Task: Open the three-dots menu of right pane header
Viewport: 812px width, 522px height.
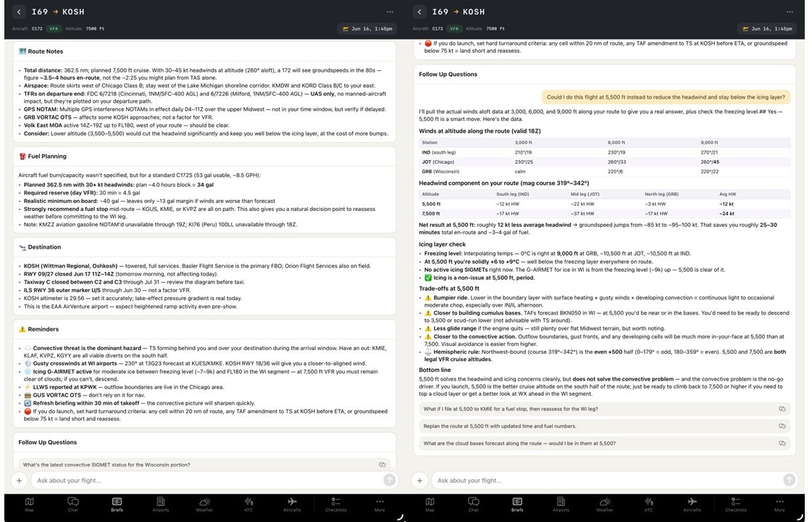Action: pos(790,12)
